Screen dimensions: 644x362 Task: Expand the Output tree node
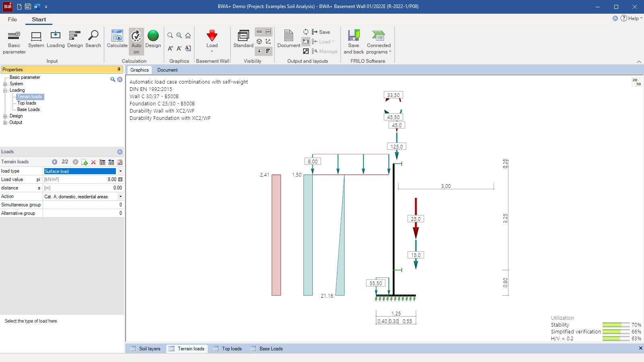pyautogui.click(x=5, y=123)
